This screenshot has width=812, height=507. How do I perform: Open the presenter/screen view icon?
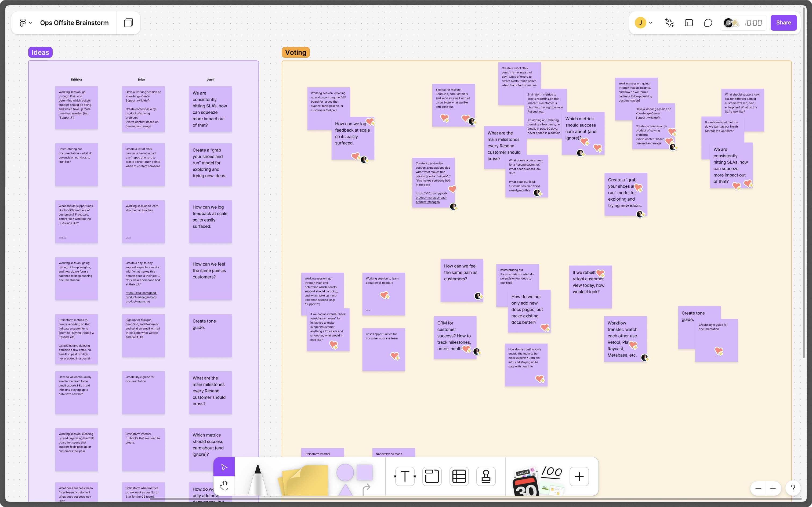pos(689,23)
